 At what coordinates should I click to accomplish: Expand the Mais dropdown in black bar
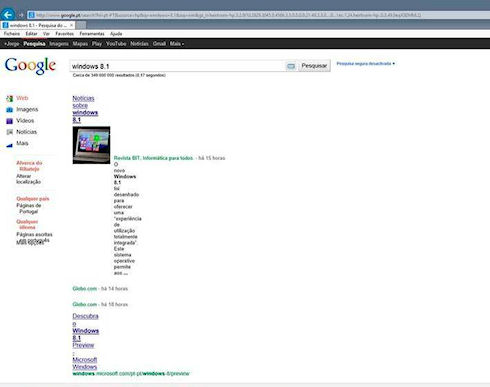177,44
